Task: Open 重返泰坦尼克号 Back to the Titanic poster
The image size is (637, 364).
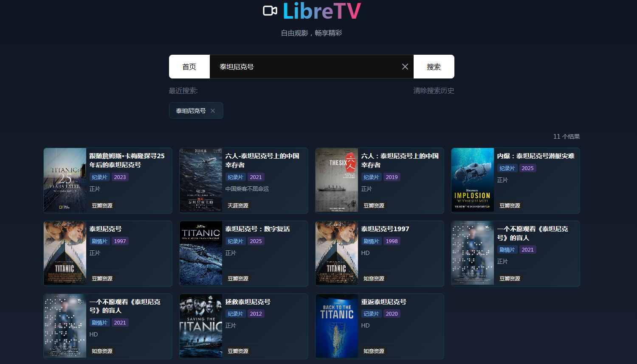Action: 337,326
